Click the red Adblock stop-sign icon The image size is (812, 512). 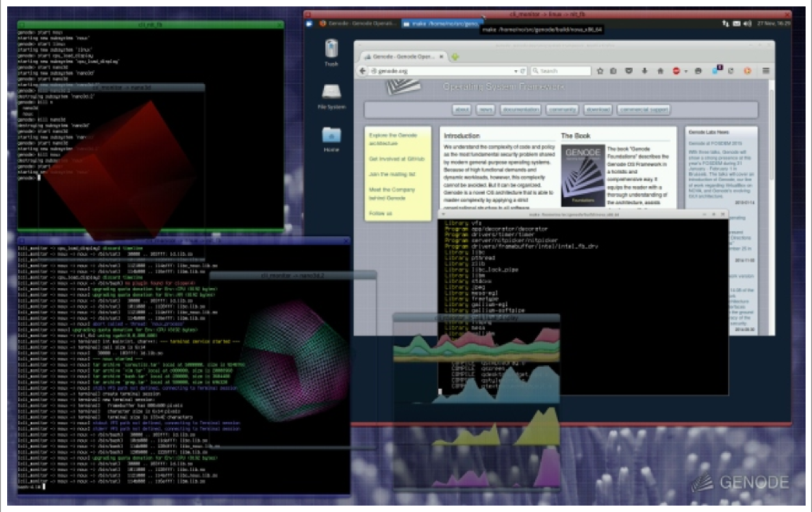click(x=676, y=71)
